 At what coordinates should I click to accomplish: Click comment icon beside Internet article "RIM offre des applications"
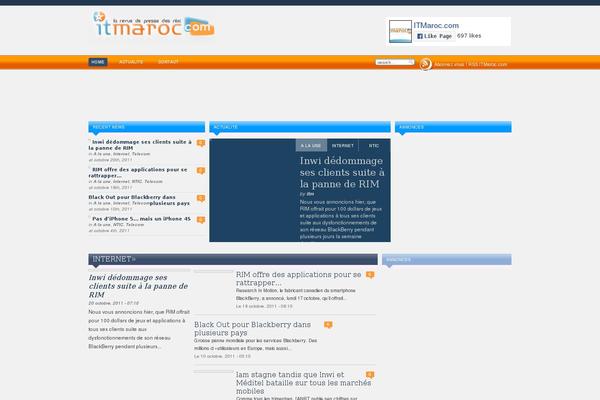[370, 275]
